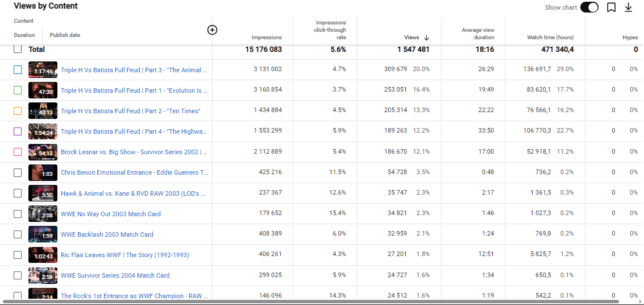Uncheck orange checkbox for Part 2 Ten Times
This screenshot has width=644, height=305.
(x=18, y=111)
